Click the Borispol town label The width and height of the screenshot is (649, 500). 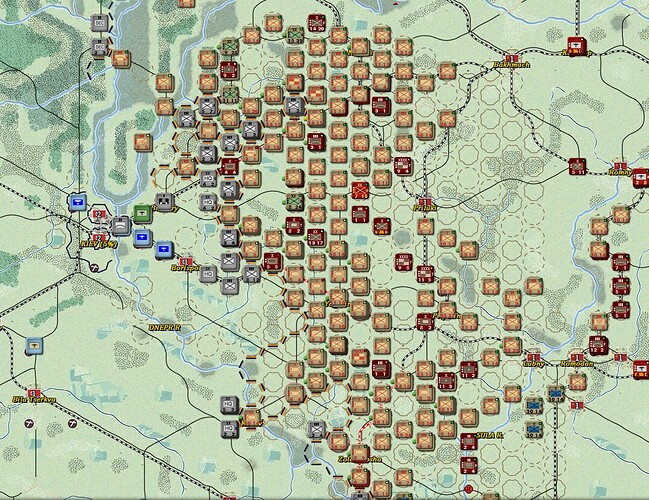[185, 268]
